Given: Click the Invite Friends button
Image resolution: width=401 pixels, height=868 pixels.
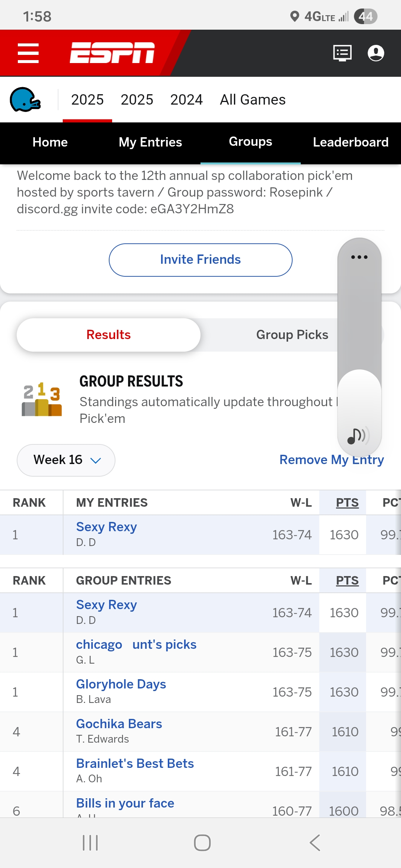Looking at the screenshot, I should click(x=200, y=260).
